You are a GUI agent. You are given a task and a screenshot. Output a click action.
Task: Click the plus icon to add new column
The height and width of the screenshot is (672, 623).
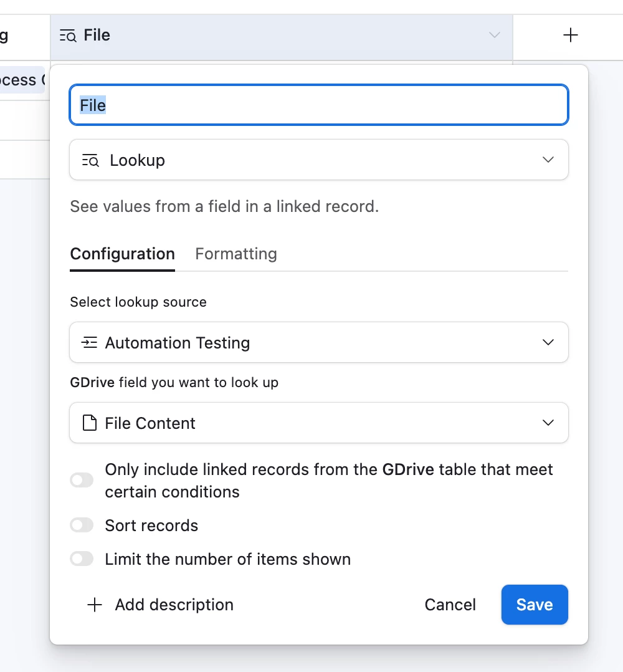coord(570,36)
